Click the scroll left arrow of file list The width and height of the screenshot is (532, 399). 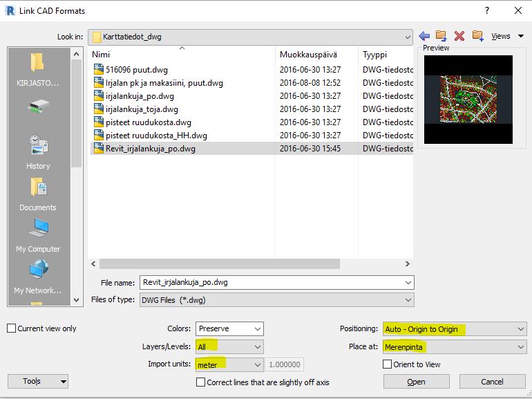[94, 264]
